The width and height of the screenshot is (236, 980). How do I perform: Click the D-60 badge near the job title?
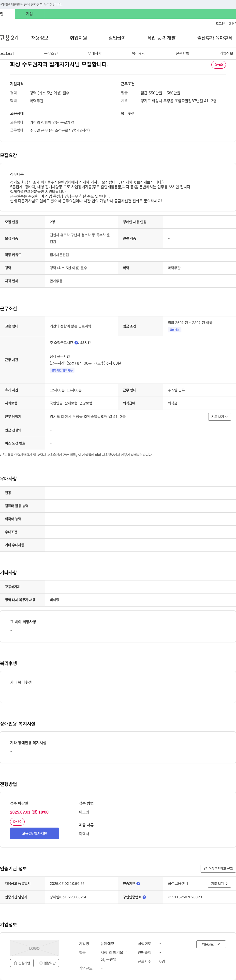coord(219,65)
